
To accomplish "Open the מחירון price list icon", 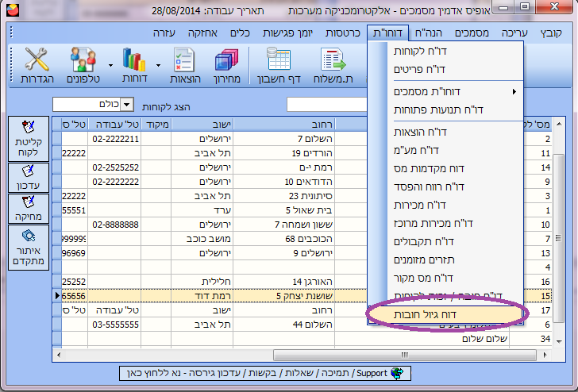I will 227,65.
